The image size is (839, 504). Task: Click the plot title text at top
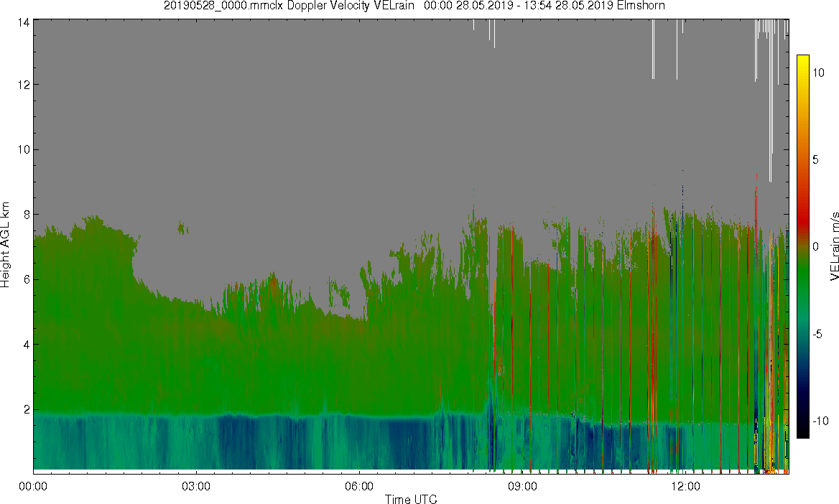(x=414, y=6)
